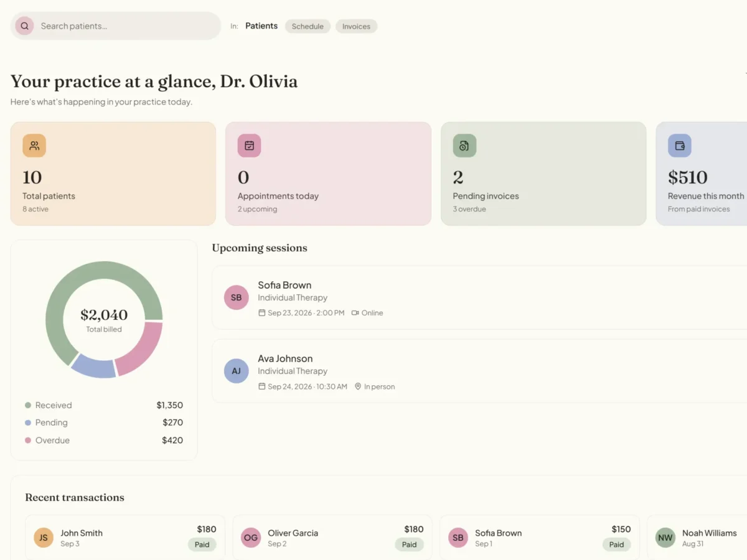Click the Overdue amount $420
This screenshot has height=560, width=747.
[x=172, y=441]
